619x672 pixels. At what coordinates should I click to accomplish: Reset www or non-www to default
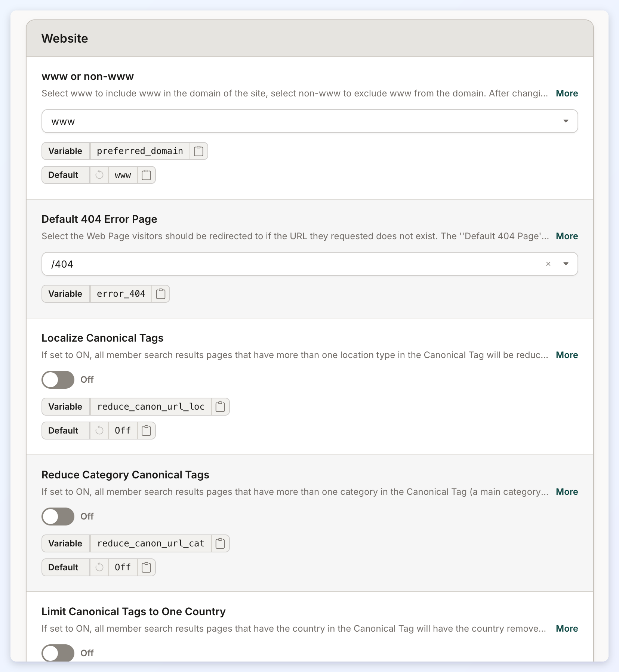pos(99,175)
